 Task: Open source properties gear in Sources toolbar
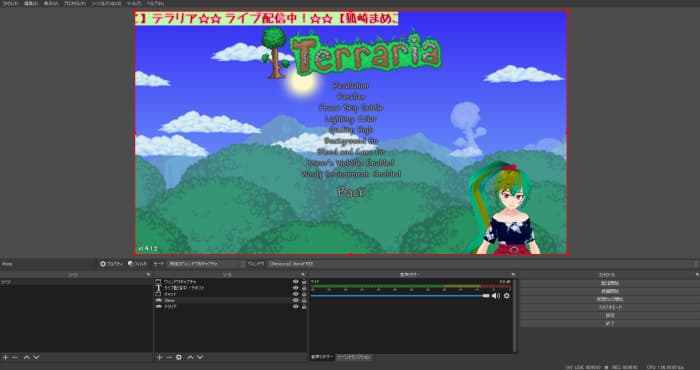[179, 357]
